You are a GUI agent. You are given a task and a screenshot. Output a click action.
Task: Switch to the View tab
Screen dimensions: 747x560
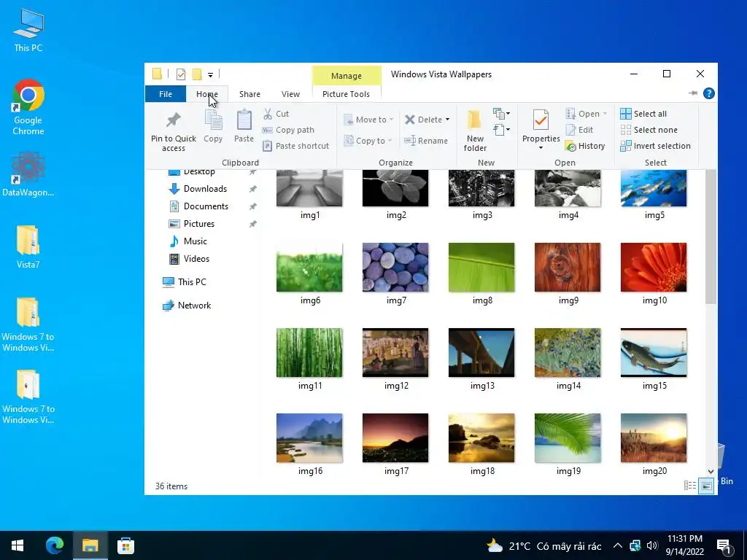tap(290, 94)
